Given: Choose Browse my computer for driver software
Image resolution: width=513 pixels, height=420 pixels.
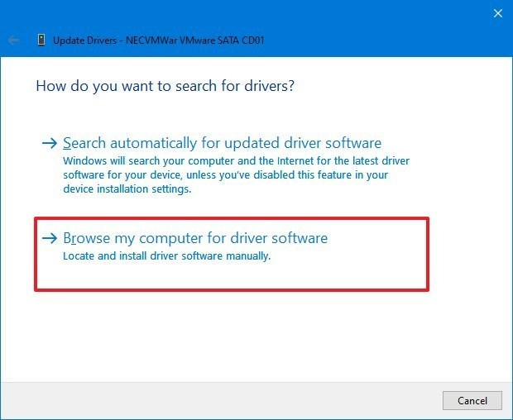Looking at the screenshot, I should pyautogui.click(x=195, y=238).
